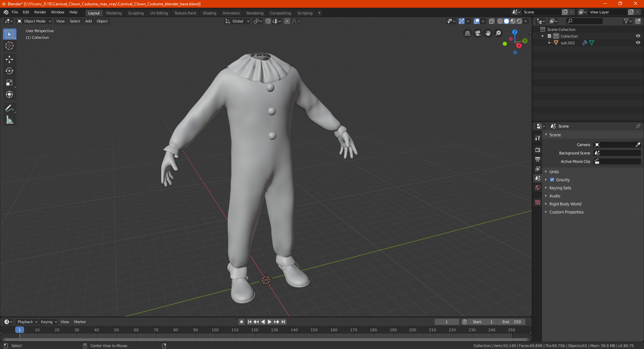This screenshot has width=644, height=349.
Task: Expand the Custom Properties panel
Action: [566, 212]
